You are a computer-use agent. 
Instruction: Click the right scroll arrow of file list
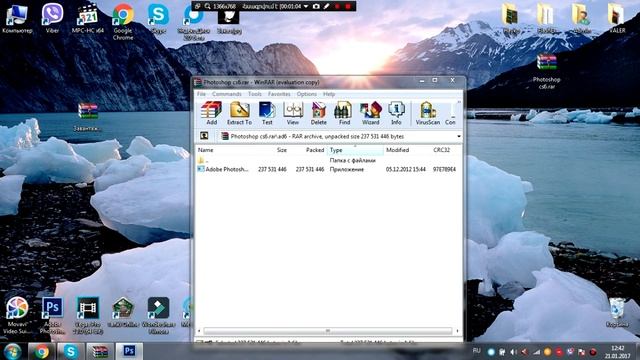tap(457, 331)
